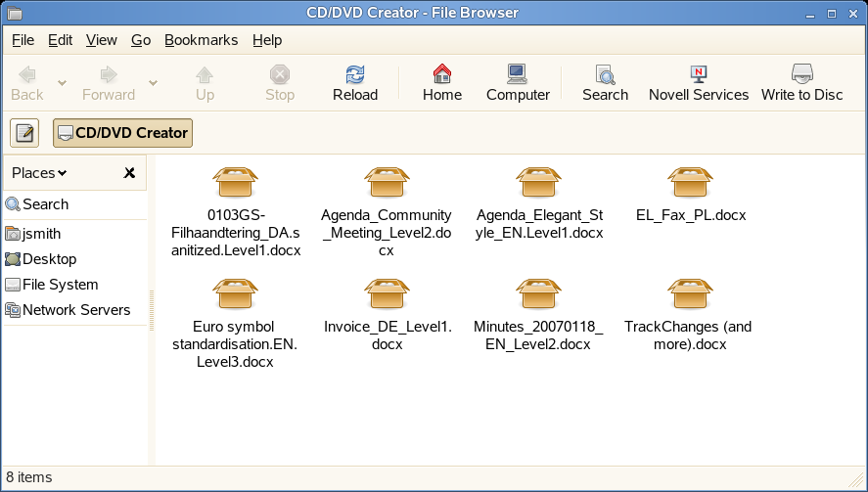Open the Forward history dropdown arrow
This screenshot has width=868, height=492.
point(153,83)
